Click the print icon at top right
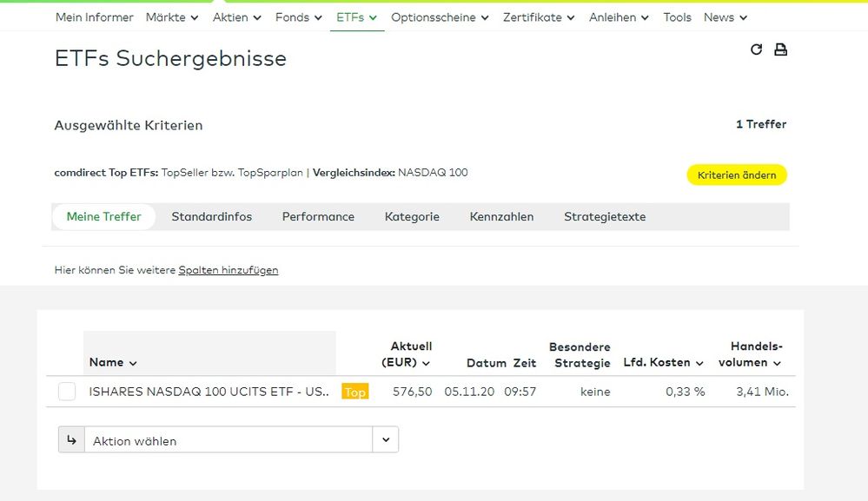The image size is (868, 501). tap(780, 49)
